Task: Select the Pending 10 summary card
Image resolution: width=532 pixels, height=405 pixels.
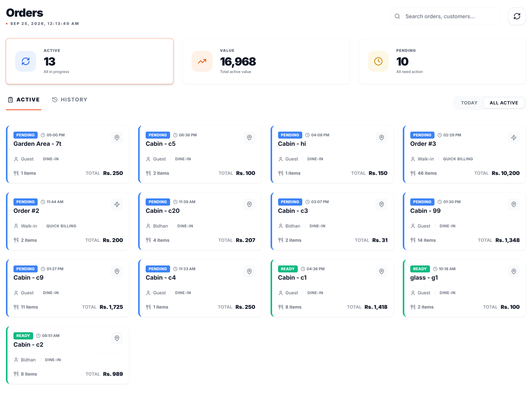Action: tap(442, 61)
